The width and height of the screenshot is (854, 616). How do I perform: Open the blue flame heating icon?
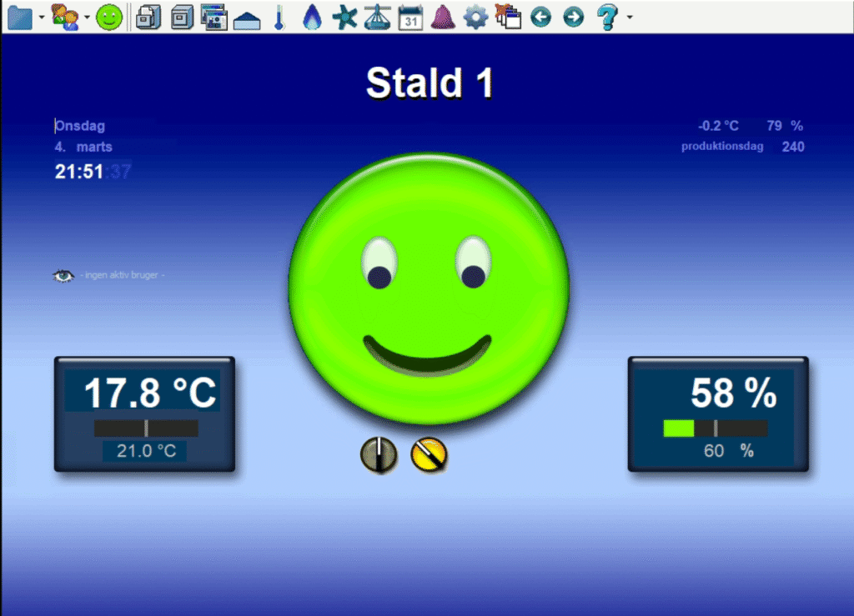pos(312,17)
